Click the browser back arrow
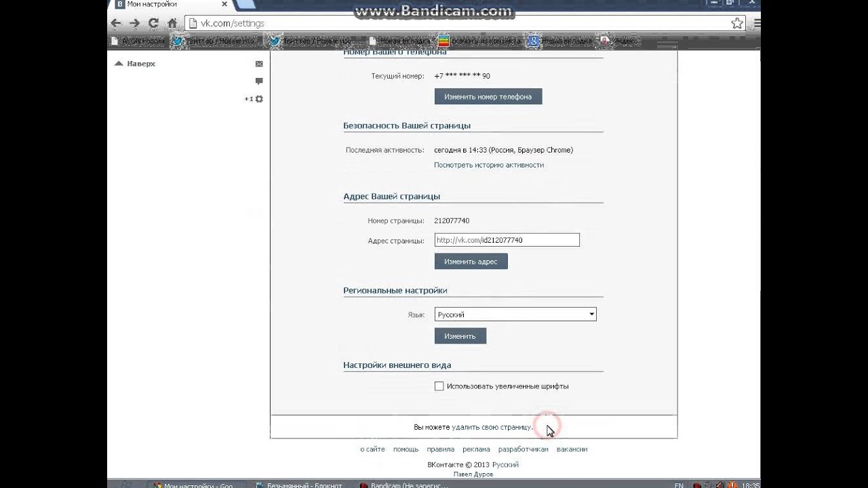868x488 pixels. pos(116,23)
